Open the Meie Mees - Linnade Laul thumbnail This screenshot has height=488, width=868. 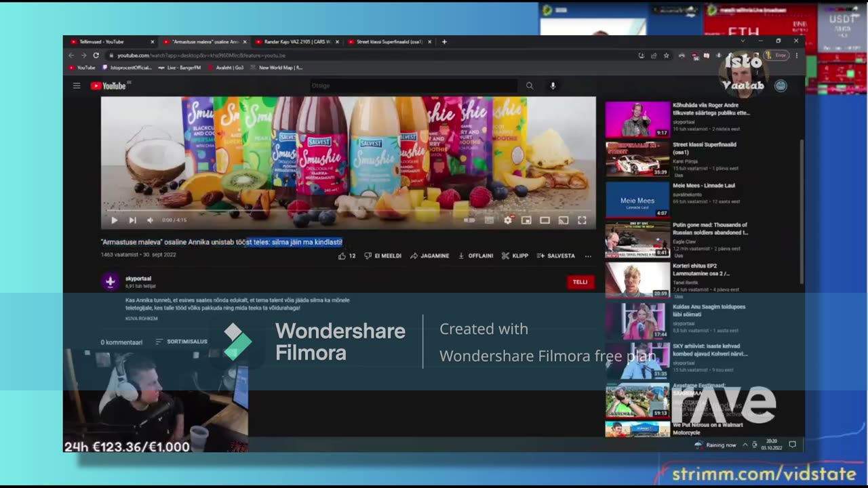tap(637, 200)
